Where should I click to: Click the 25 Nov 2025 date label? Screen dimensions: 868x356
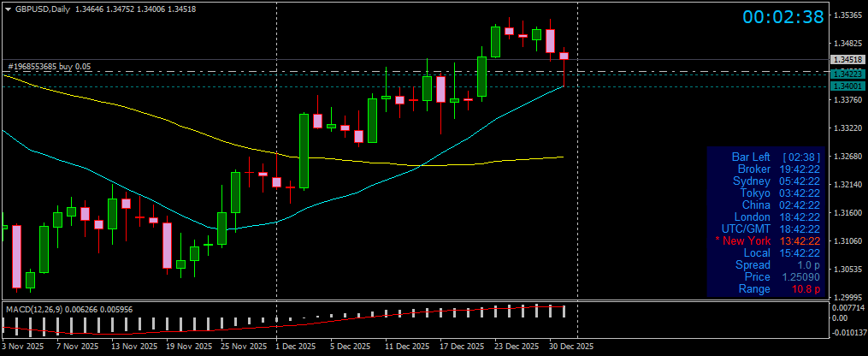click(243, 347)
